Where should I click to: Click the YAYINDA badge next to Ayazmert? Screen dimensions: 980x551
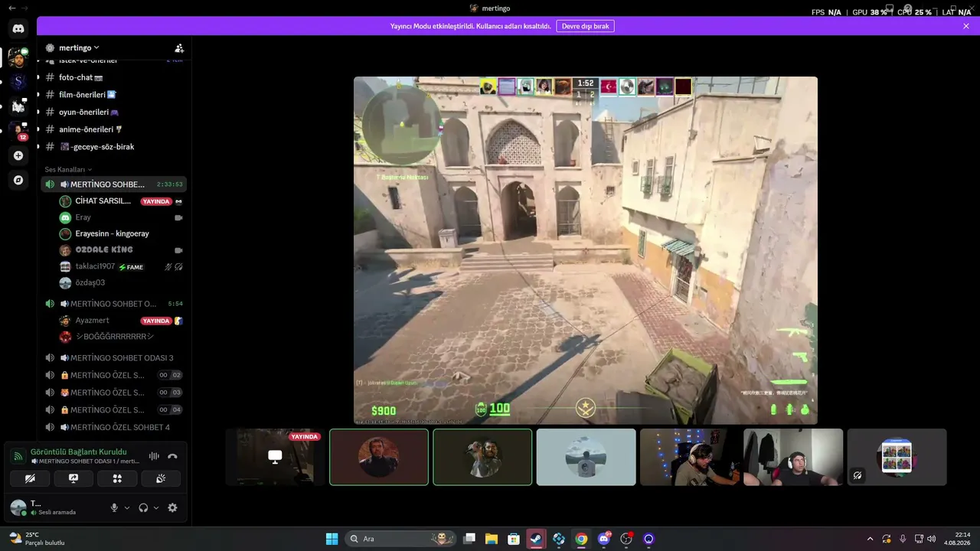click(x=156, y=321)
